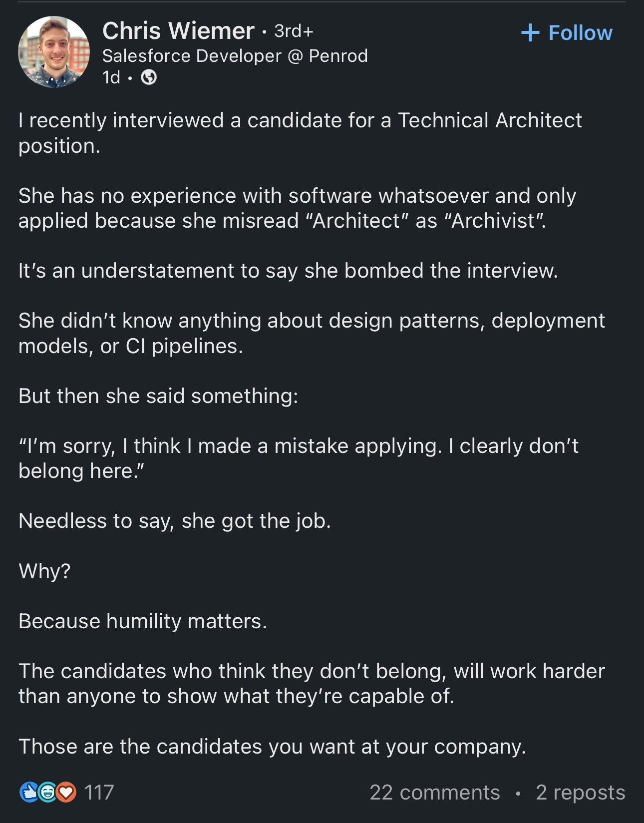Click the Chris Wiemer author name

[x=178, y=31]
